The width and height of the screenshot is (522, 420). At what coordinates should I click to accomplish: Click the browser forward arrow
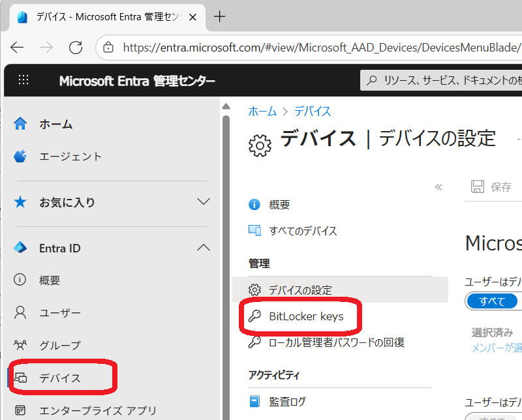46,48
